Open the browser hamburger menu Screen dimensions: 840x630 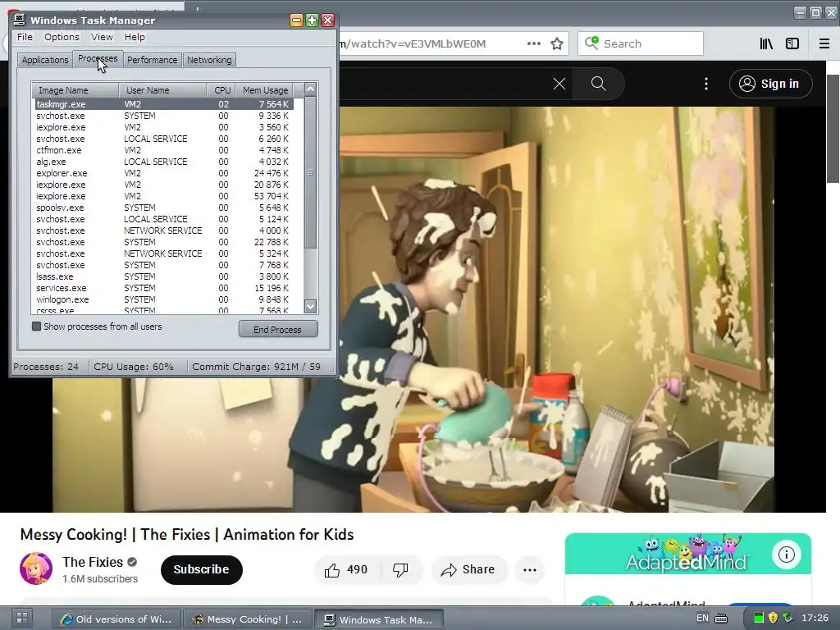click(824, 43)
